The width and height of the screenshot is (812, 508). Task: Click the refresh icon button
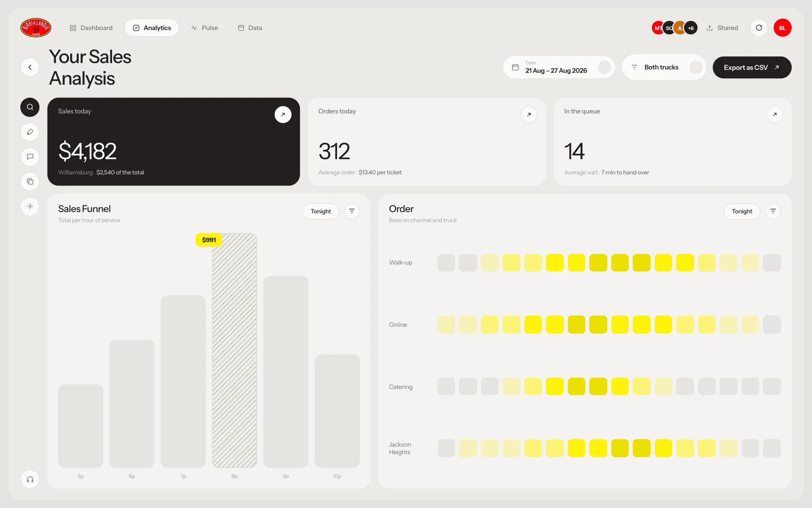(759, 28)
